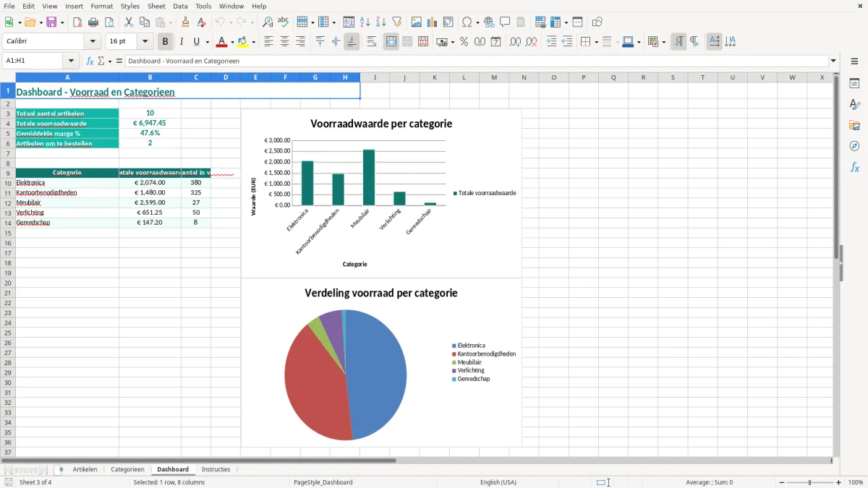
Task: Open sidebar Gallery panel
Action: pyautogui.click(x=854, y=125)
